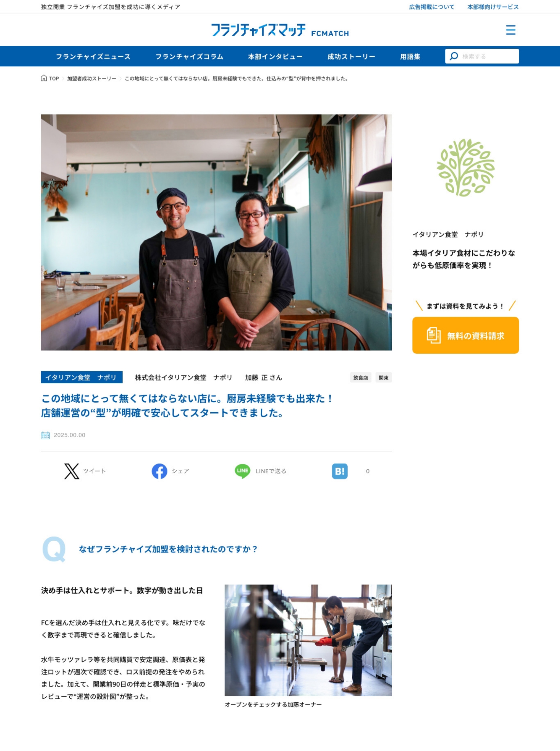Share on the Facebook icon

(159, 471)
